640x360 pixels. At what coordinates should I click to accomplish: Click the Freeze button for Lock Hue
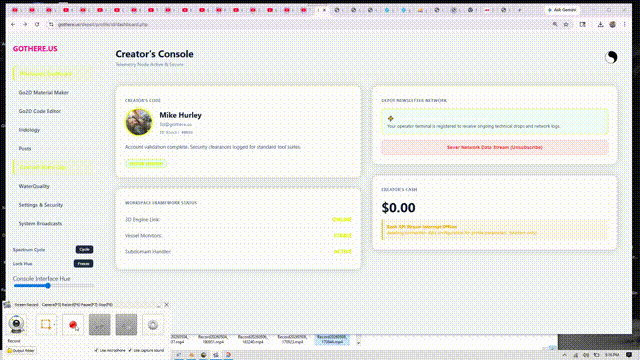pyautogui.click(x=83, y=264)
